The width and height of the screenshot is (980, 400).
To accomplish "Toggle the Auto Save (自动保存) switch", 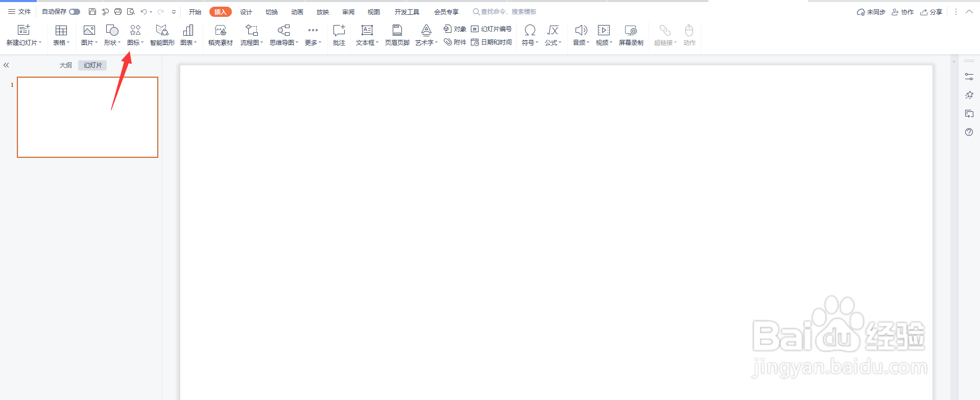I will tap(75, 12).
